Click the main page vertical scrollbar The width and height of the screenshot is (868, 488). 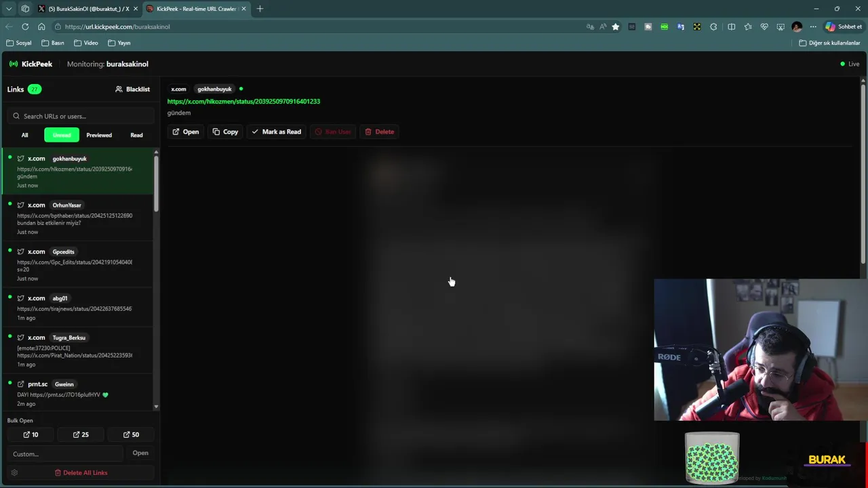[x=863, y=173]
